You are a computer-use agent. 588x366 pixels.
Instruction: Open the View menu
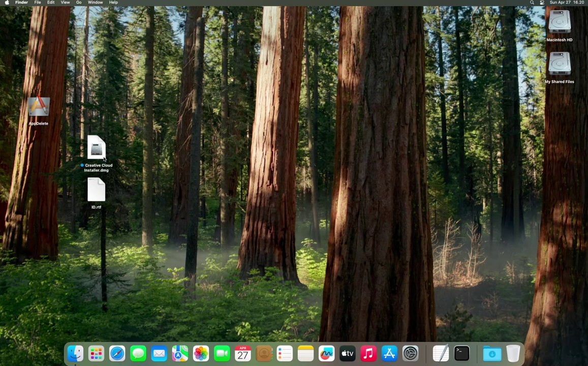point(65,2)
